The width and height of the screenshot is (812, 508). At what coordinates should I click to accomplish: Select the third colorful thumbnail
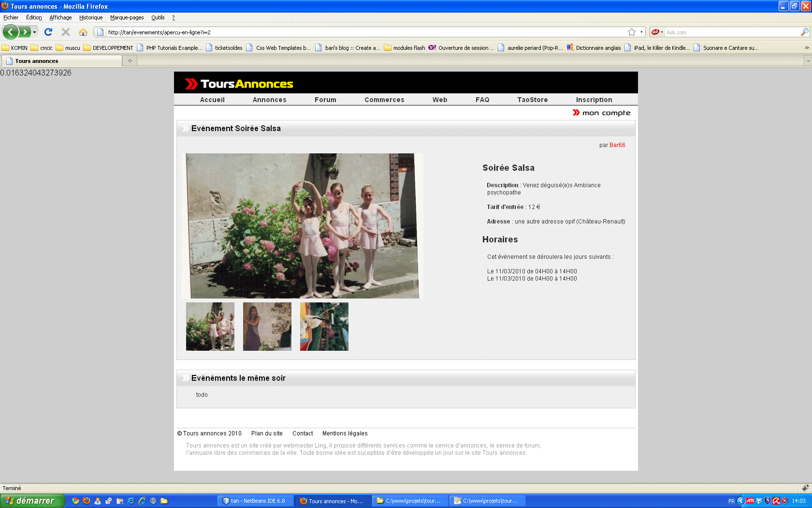[x=324, y=327]
